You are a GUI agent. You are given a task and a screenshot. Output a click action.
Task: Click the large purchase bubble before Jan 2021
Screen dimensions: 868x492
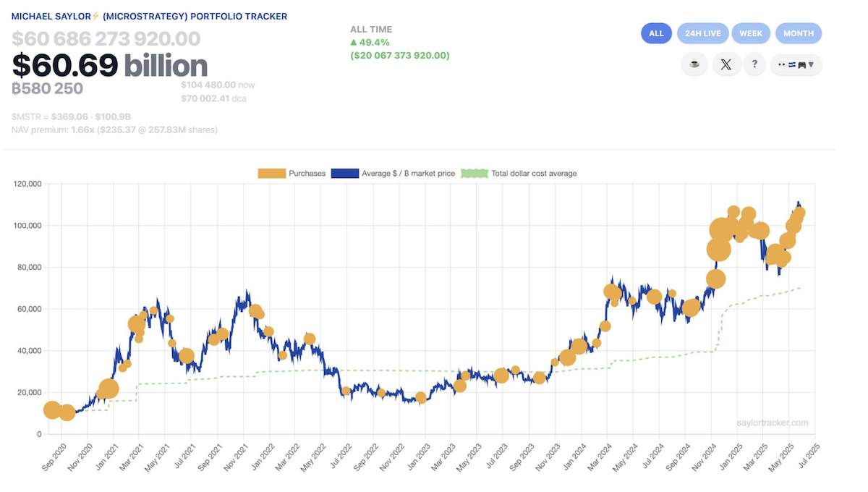108,389
